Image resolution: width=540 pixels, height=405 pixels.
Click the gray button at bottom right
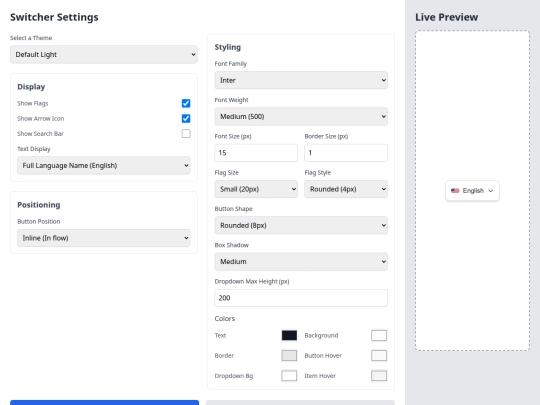click(x=300, y=403)
